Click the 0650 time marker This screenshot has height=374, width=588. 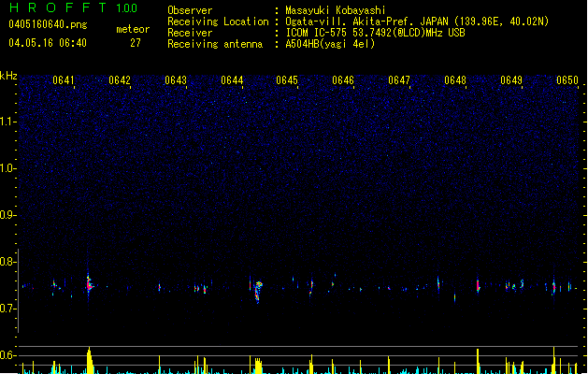(x=567, y=80)
